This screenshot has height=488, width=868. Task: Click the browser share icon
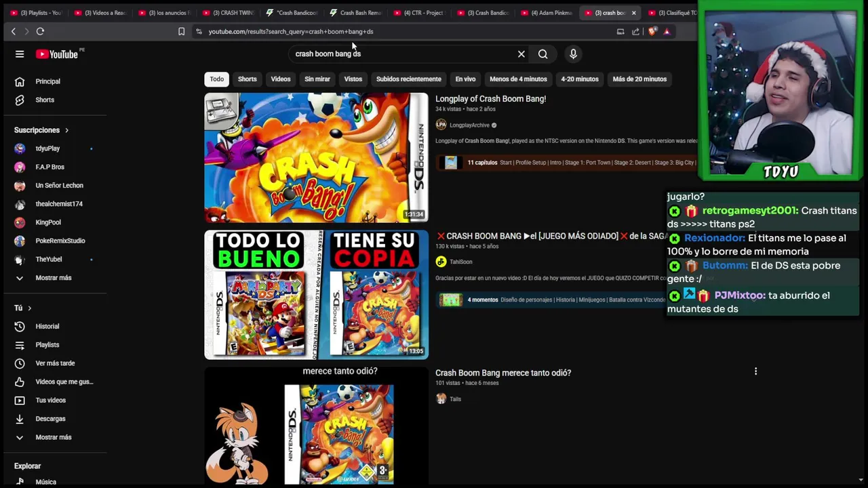[x=635, y=31]
